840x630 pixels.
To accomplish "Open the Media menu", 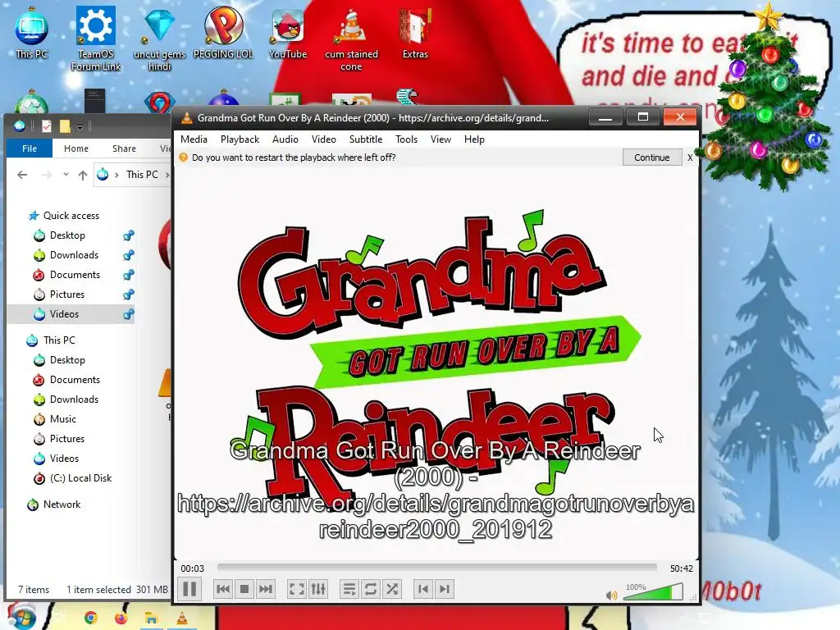I will pos(194,139).
